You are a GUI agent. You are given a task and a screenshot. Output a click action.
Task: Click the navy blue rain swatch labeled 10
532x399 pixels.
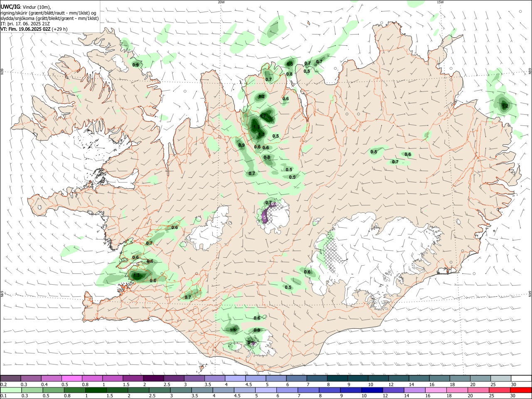pos(372,390)
